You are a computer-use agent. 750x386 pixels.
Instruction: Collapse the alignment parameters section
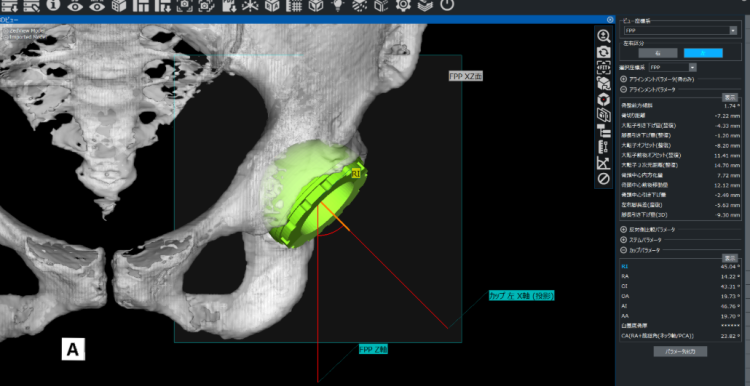pyautogui.click(x=623, y=89)
